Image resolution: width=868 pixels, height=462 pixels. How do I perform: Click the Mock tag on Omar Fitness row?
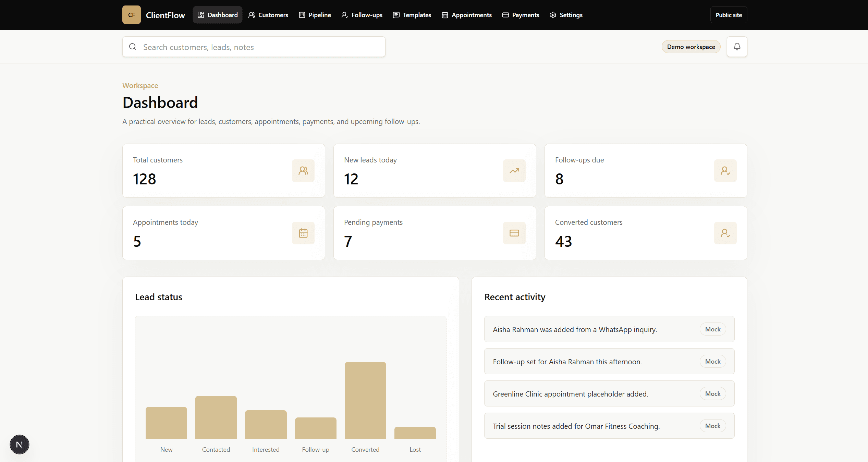[713, 426]
